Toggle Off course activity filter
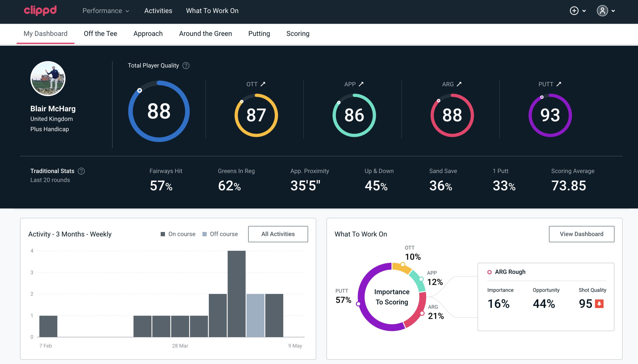Screen dimensions: 638x364 [x=220, y=234]
